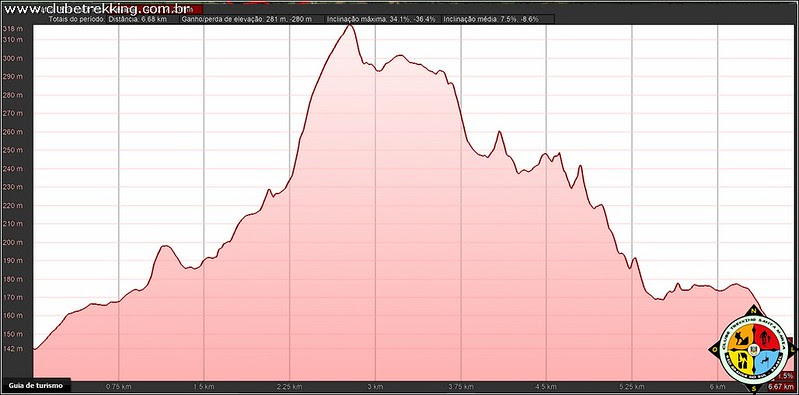The image size is (799, 395).
Task: Click the Clube Trekking compass logo
Action: pyautogui.click(x=752, y=349)
